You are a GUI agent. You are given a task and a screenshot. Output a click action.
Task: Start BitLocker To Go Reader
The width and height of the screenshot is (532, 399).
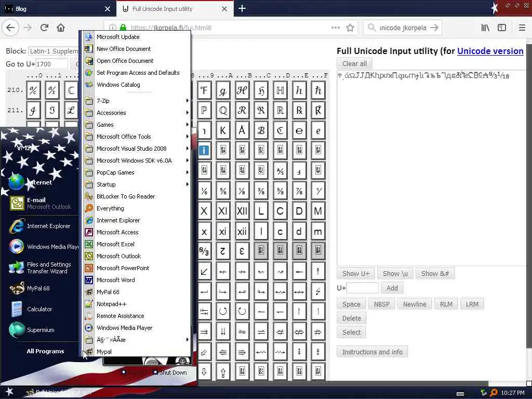tap(126, 196)
